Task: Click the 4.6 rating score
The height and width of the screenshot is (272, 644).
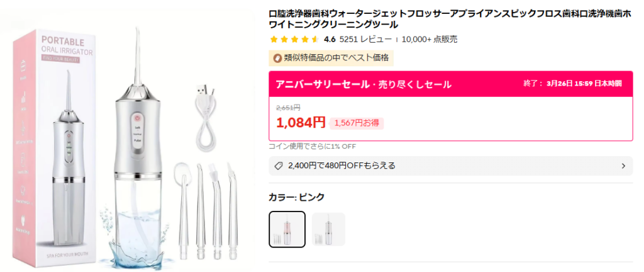Action: [x=329, y=39]
